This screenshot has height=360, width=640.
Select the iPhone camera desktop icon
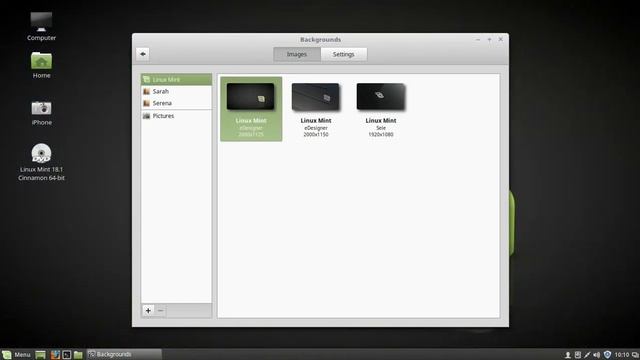(41, 113)
